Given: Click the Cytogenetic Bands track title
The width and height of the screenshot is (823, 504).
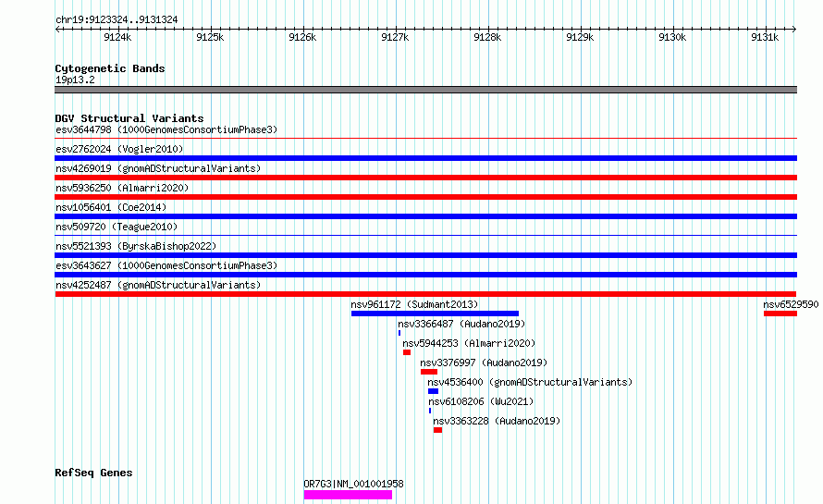Looking at the screenshot, I should click(x=110, y=68).
